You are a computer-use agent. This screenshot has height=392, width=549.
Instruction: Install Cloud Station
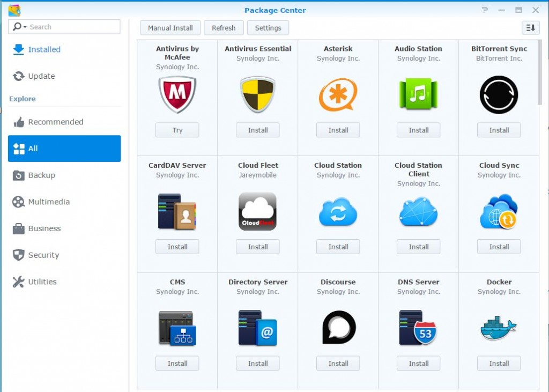[338, 247]
